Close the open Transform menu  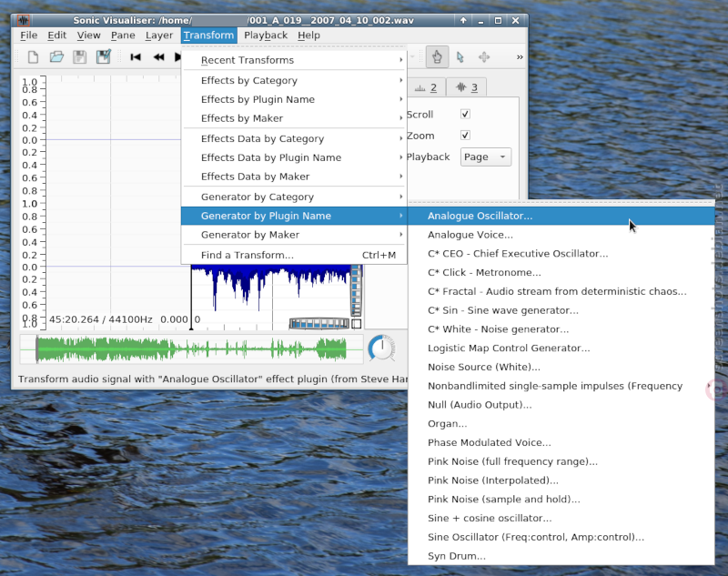[x=209, y=35]
